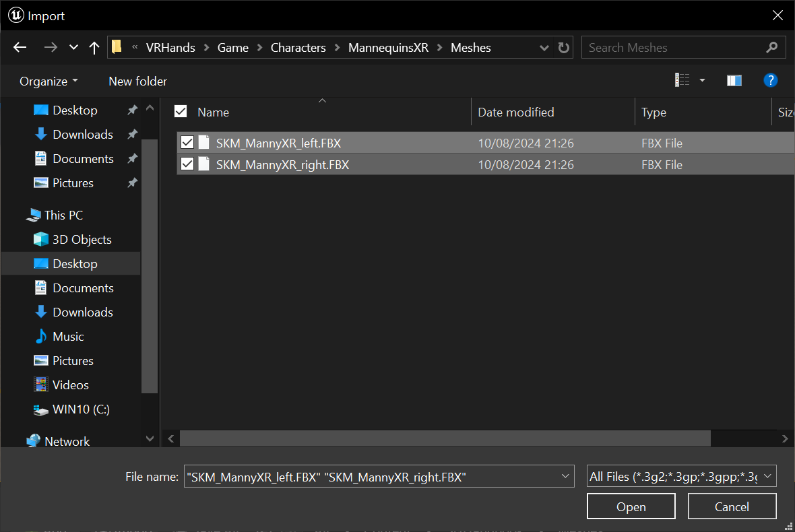The width and height of the screenshot is (795, 532).
Task: Open the Help question mark
Action: (770, 80)
